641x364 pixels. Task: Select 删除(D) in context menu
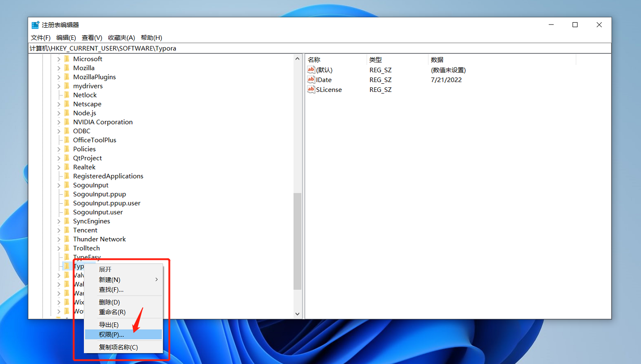coord(123,302)
